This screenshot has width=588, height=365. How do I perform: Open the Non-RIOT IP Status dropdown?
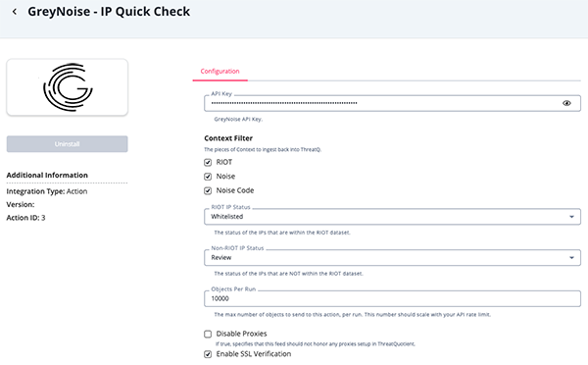click(392, 258)
